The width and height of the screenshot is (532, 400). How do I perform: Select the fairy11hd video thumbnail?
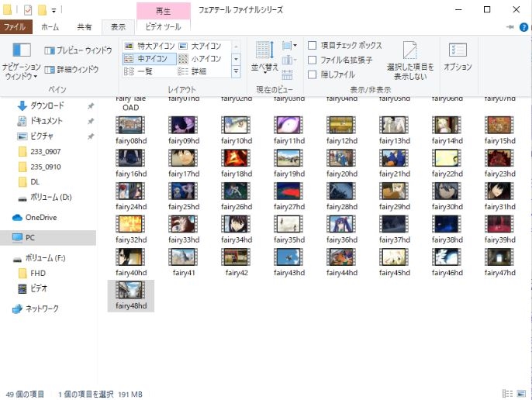pos(288,125)
